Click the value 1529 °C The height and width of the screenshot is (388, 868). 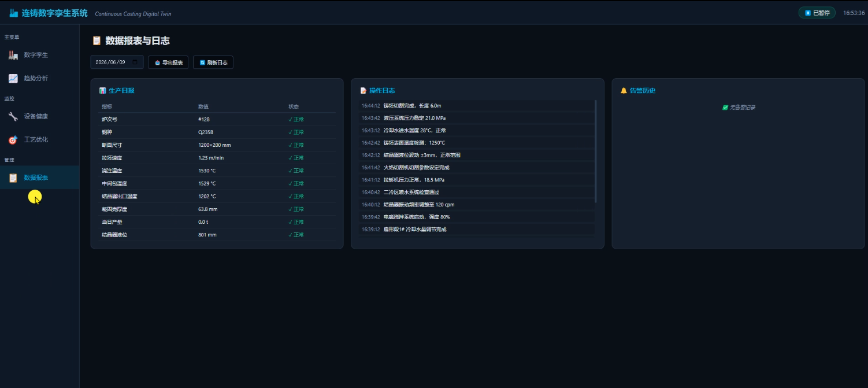(x=207, y=183)
